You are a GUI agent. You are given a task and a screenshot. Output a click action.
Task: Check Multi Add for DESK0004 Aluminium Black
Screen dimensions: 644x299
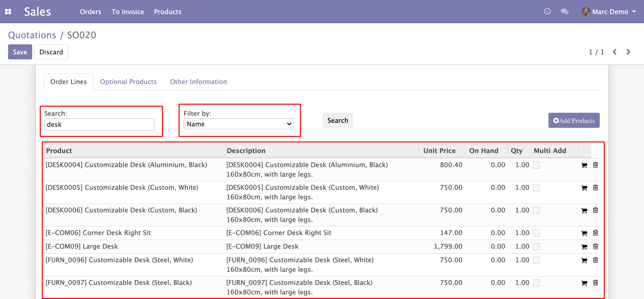click(x=536, y=165)
